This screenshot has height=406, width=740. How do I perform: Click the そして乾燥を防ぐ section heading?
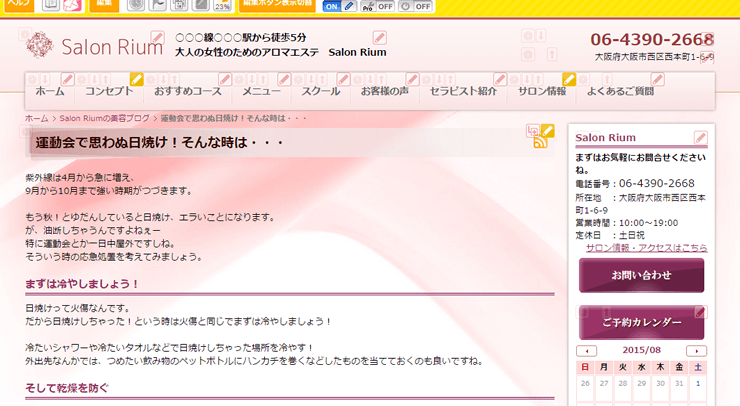coord(67,388)
